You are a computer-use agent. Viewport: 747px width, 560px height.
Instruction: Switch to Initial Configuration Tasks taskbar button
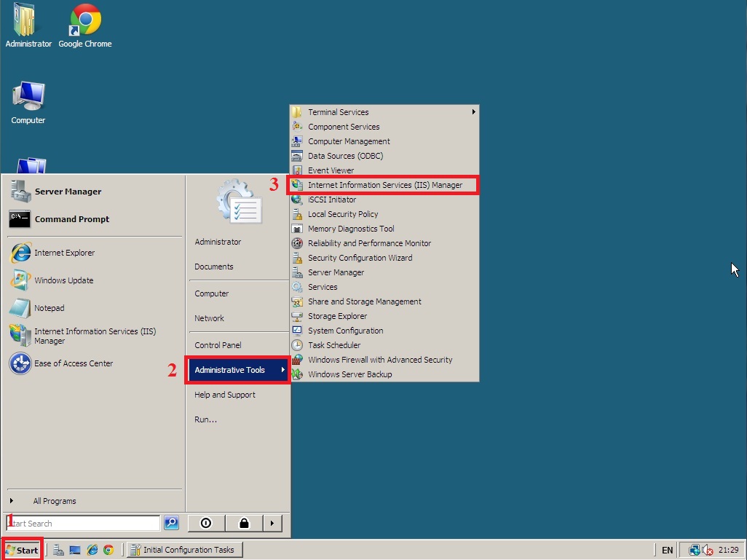click(x=185, y=550)
